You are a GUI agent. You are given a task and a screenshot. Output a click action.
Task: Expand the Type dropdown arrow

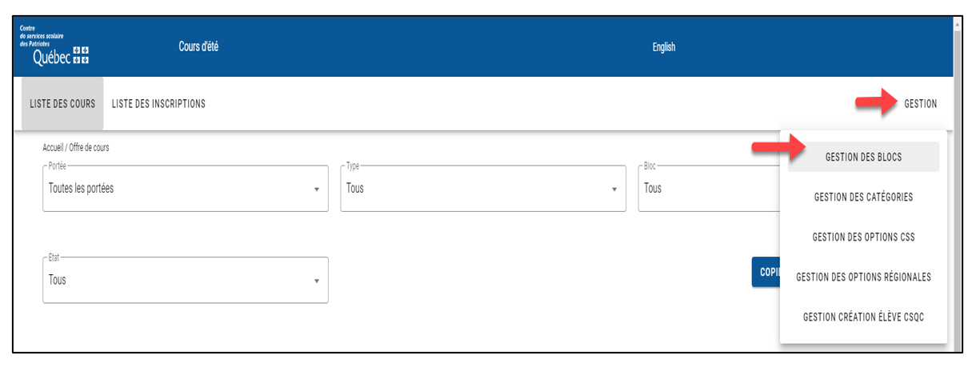coord(614,189)
